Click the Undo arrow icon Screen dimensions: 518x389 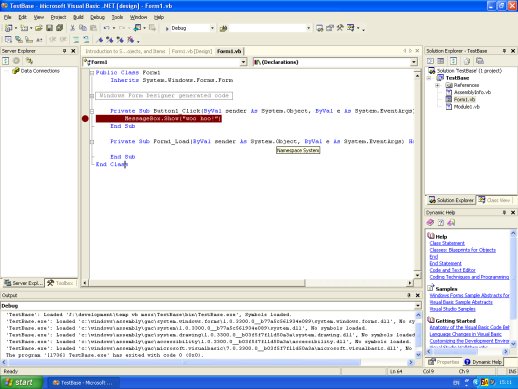click(x=106, y=28)
